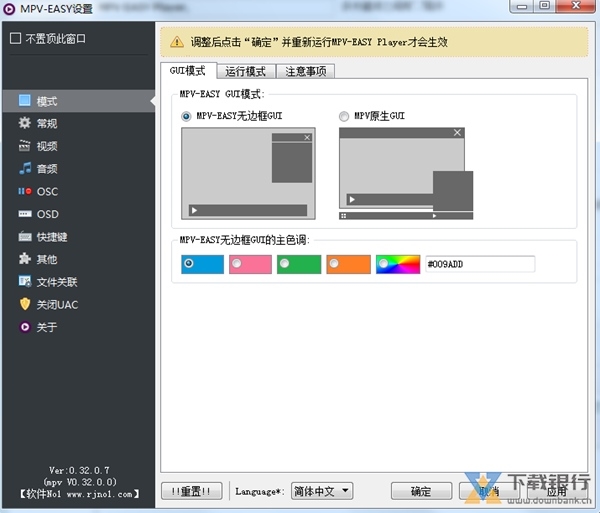Click the music note icon for 音频

(x=24, y=168)
